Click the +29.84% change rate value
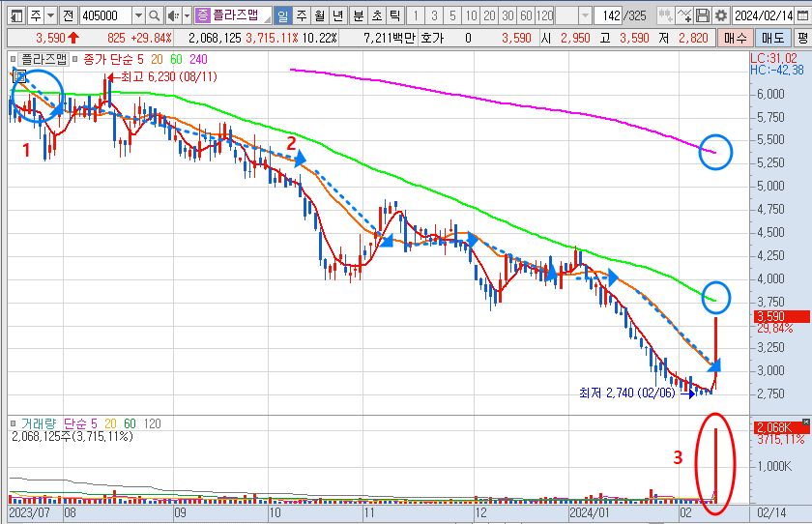Viewport: 812px width, 524px height. 151,38
